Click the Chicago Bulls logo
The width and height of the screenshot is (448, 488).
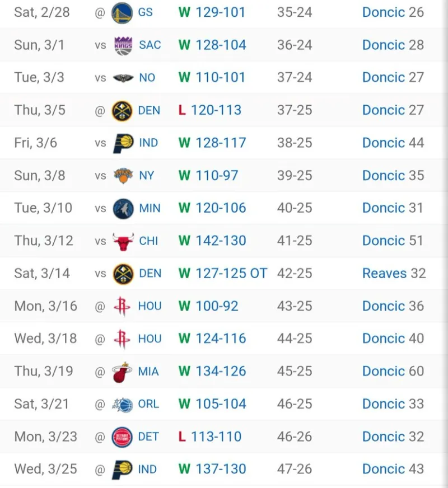coord(123,241)
